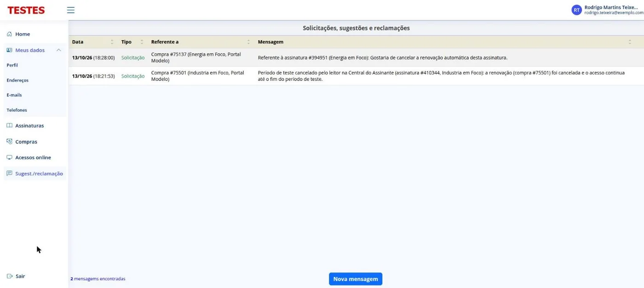Open Acessos online in the sidebar
The image size is (644, 288).
(34, 157)
